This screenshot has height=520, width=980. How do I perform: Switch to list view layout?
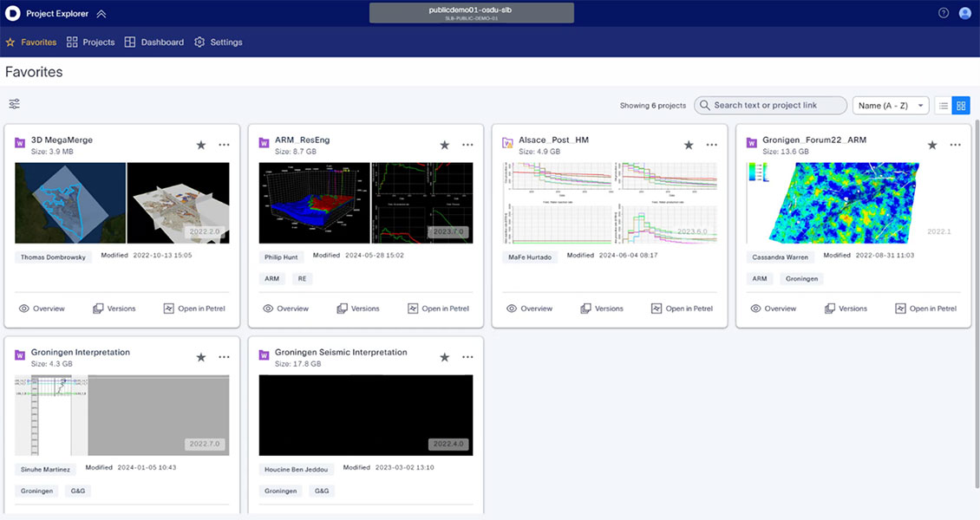pos(943,105)
